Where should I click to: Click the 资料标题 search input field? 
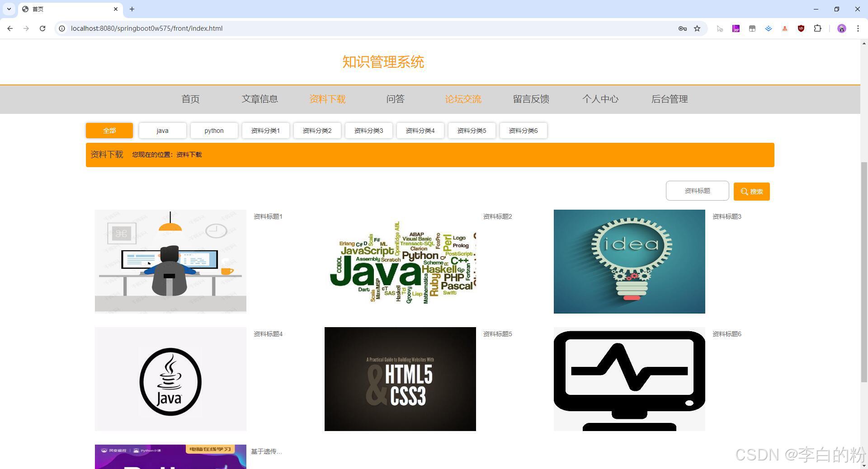pos(697,191)
